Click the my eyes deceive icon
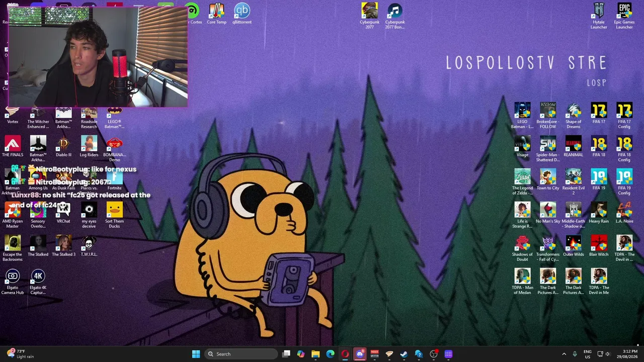Image resolution: width=644 pixels, height=362 pixels. click(x=89, y=215)
